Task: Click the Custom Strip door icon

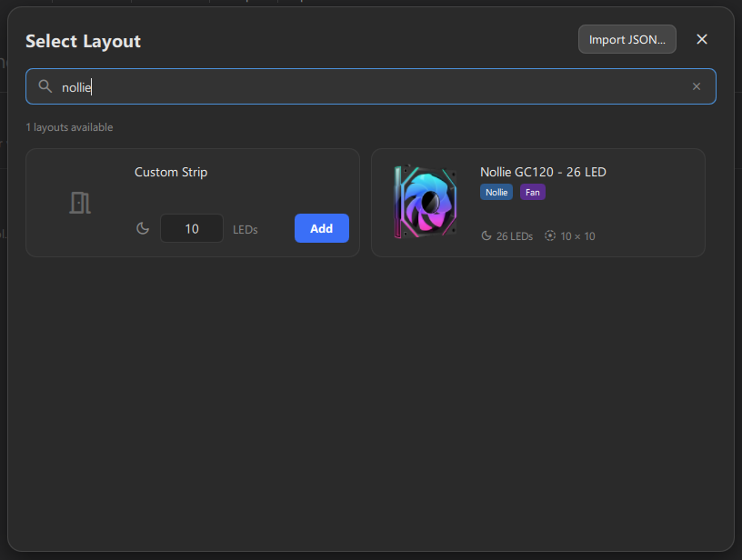Action: click(x=80, y=203)
